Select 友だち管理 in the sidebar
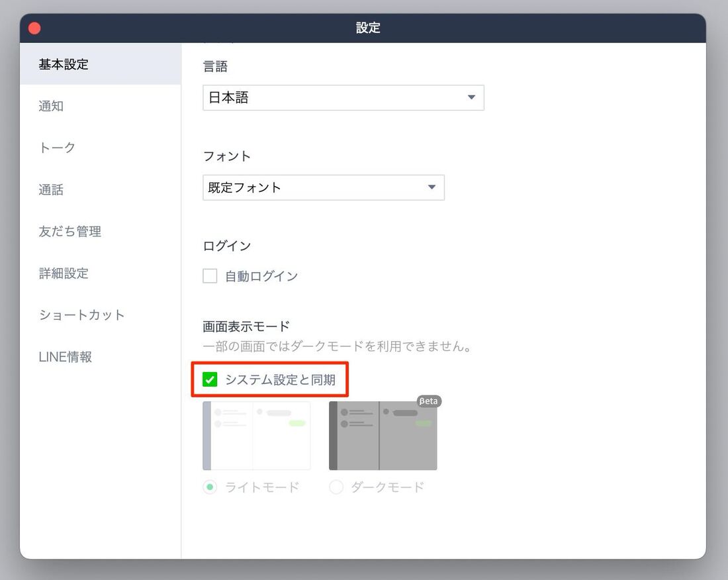The width and height of the screenshot is (728, 580). (x=69, y=232)
